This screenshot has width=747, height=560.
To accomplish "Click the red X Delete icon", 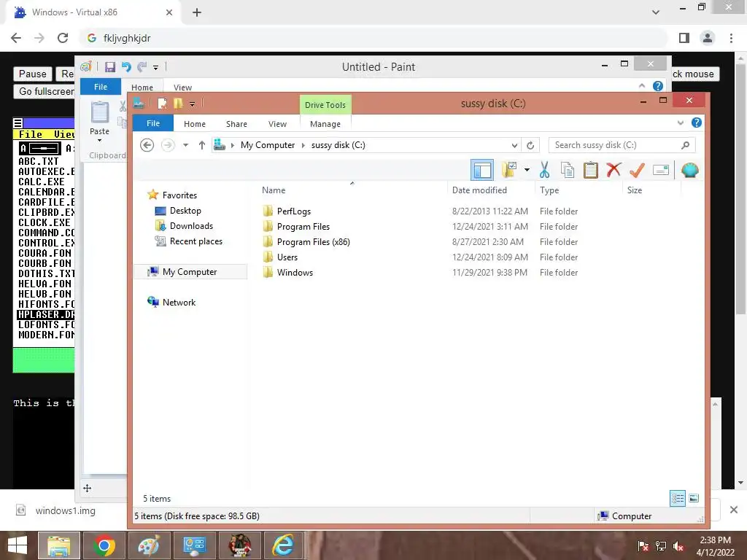I will point(614,169).
